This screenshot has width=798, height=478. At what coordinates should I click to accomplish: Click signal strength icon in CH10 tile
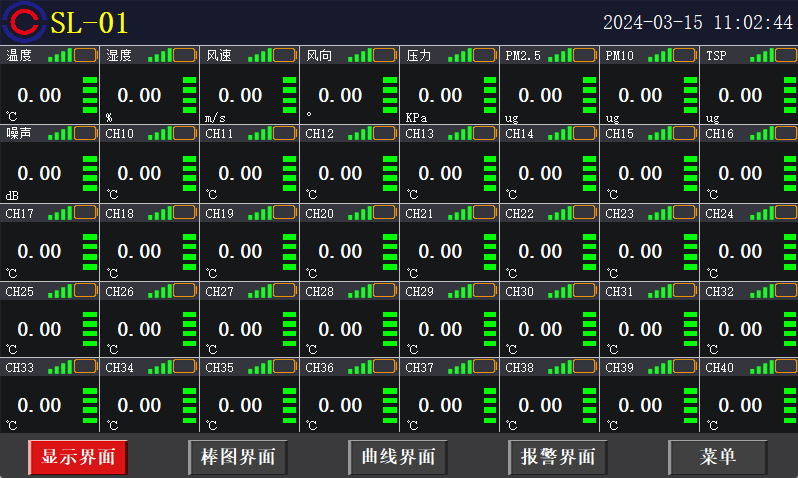(160, 134)
